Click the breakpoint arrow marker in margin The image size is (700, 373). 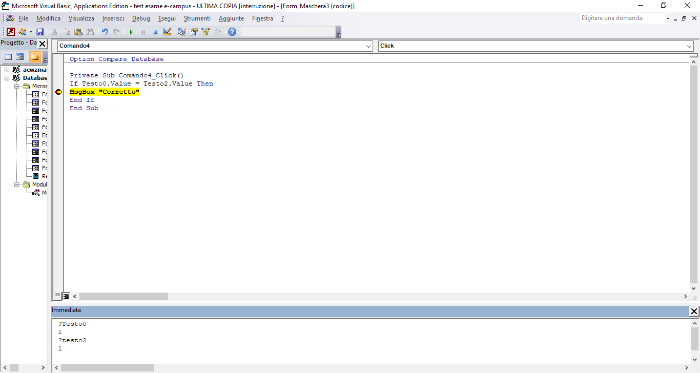[x=58, y=92]
